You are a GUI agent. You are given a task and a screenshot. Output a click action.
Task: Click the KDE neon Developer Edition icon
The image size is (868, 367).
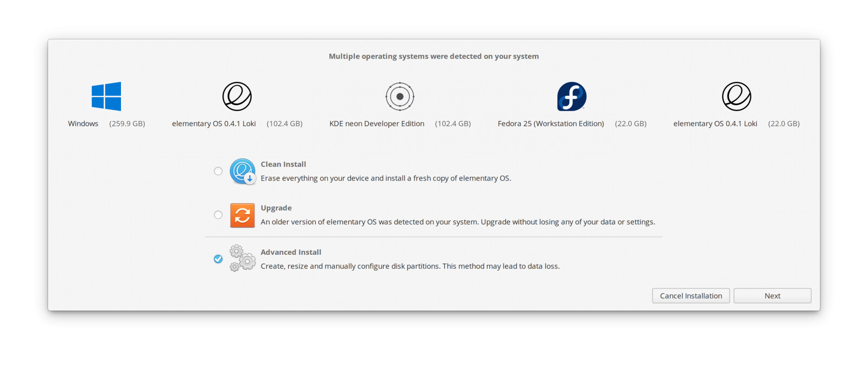point(400,96)
